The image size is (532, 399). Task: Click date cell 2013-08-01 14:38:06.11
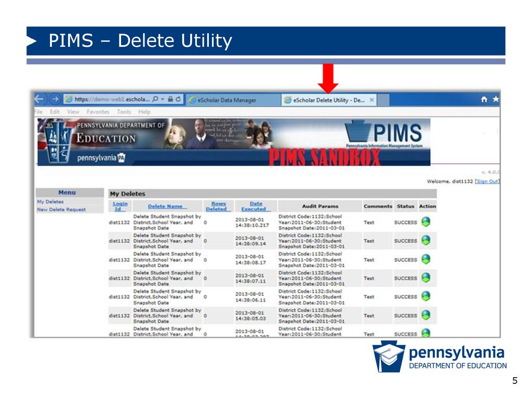click(251, 297)
